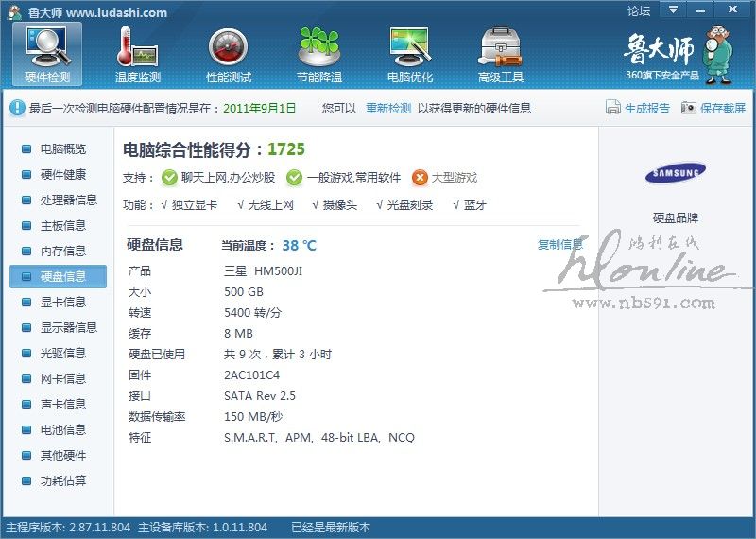Click 重新检测 to rescan hardware
Screen dimensions: 756x539
tap(388, 108)
